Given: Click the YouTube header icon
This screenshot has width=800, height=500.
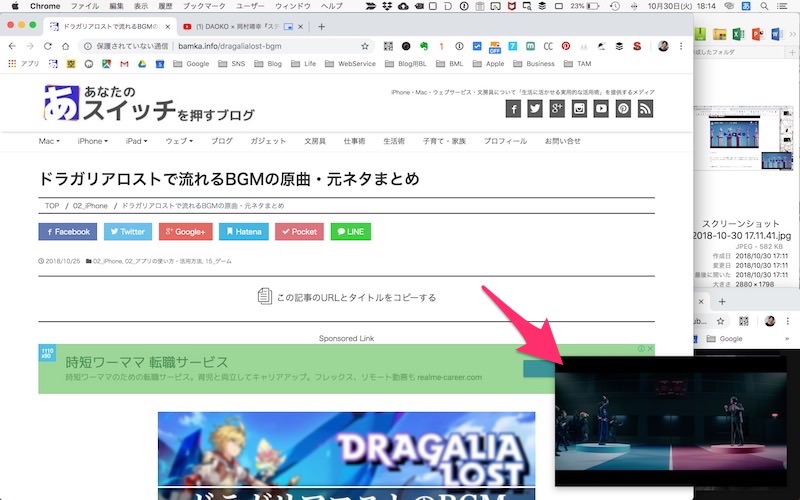Looking at the screenshot, I should point(601,108).
